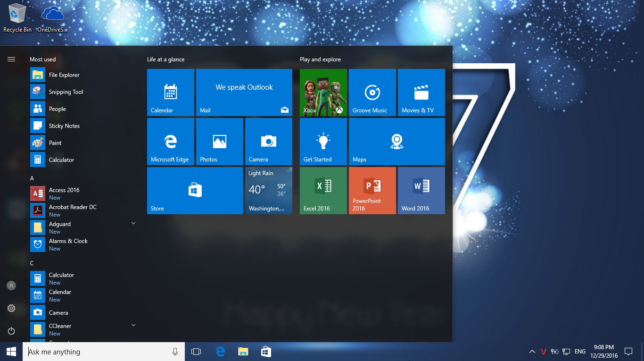
Task: Show hidden icons in system tray
Action: click(x=532, y=352)
